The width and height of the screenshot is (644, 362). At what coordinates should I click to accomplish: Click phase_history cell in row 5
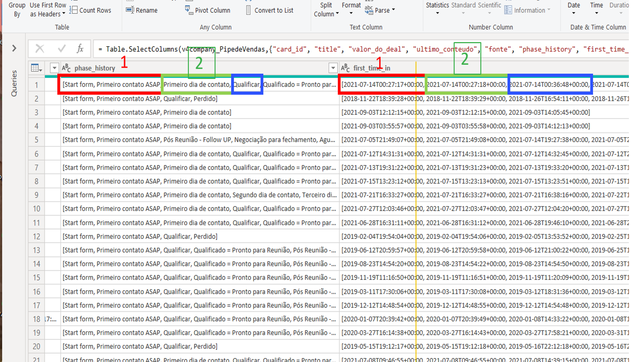pyautogui.click(x=200, y=140)
